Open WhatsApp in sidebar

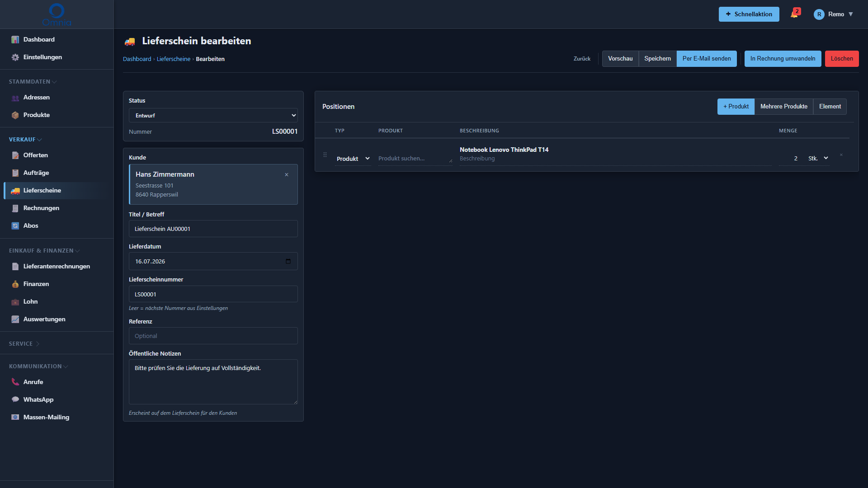click(38, 399)
